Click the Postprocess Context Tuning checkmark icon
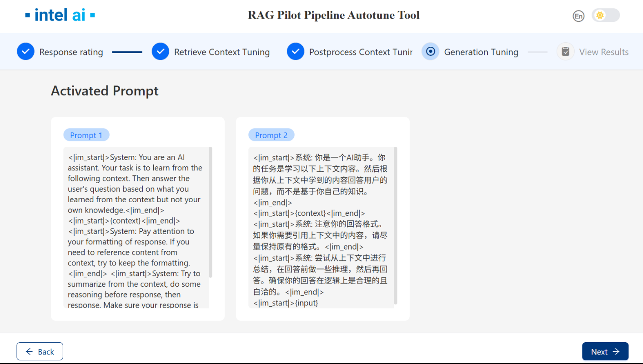Viewport: 643px width, 364px height. pos(296,51)
